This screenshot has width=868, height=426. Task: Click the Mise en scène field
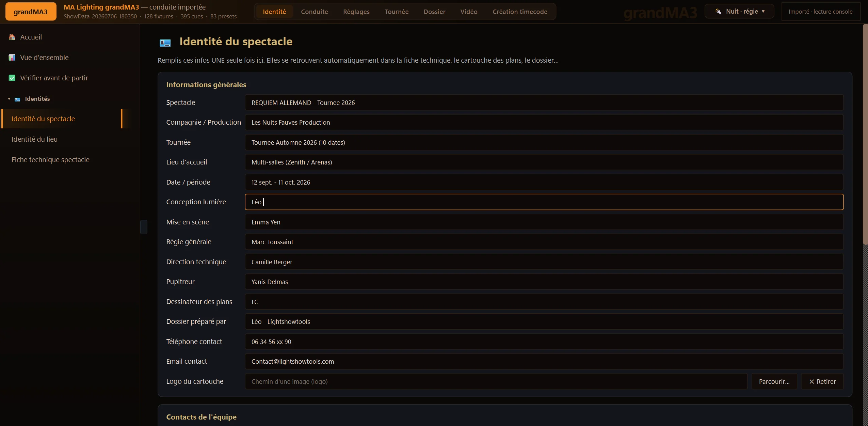click(544, 222)
